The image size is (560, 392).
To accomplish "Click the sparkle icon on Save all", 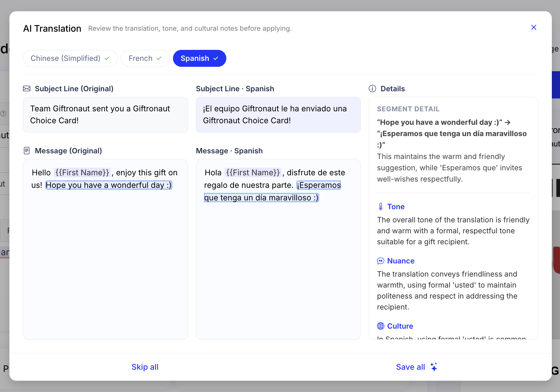I will click(434, 367).
